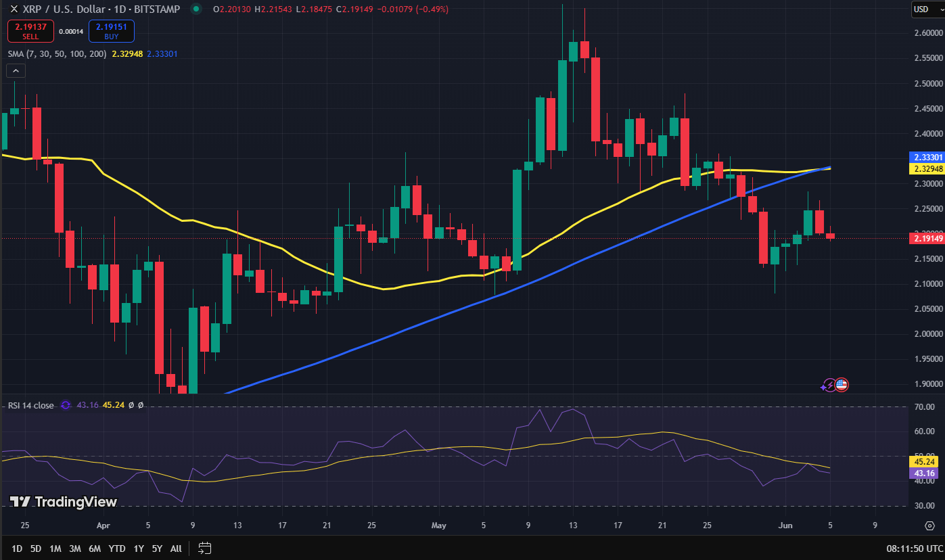
Task: Collapse the indicator legend with chevron
Action: [x=16, y=70]
